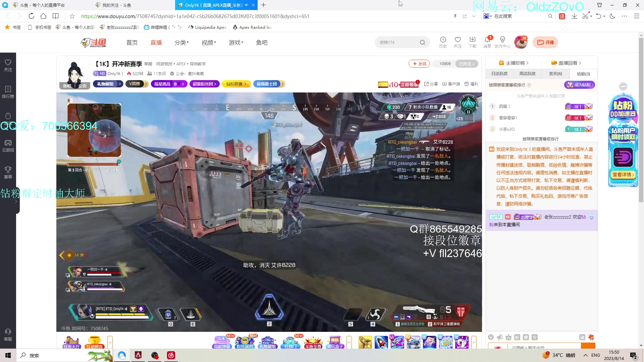Click the 分享 share button
The height and width of the screenshot is (362, 644).
(x=431, y=84)
